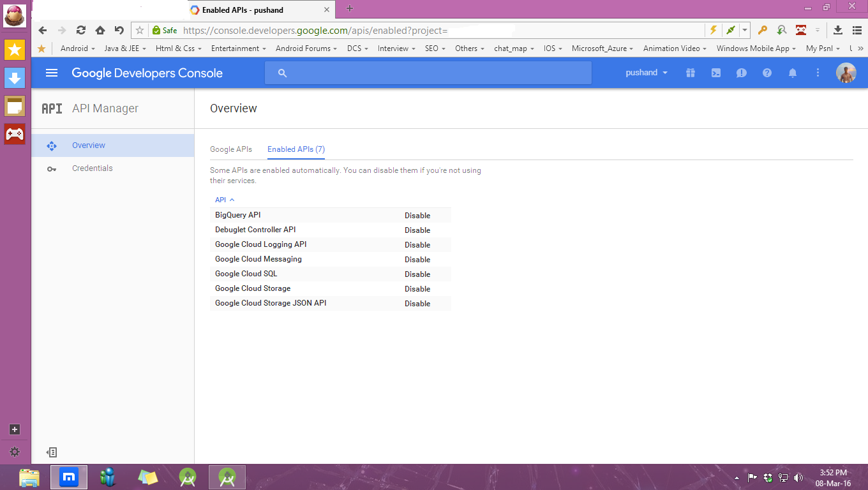868x490 pixels.
Task: Disable Debuglet Controller API
Action: (417, 230)
